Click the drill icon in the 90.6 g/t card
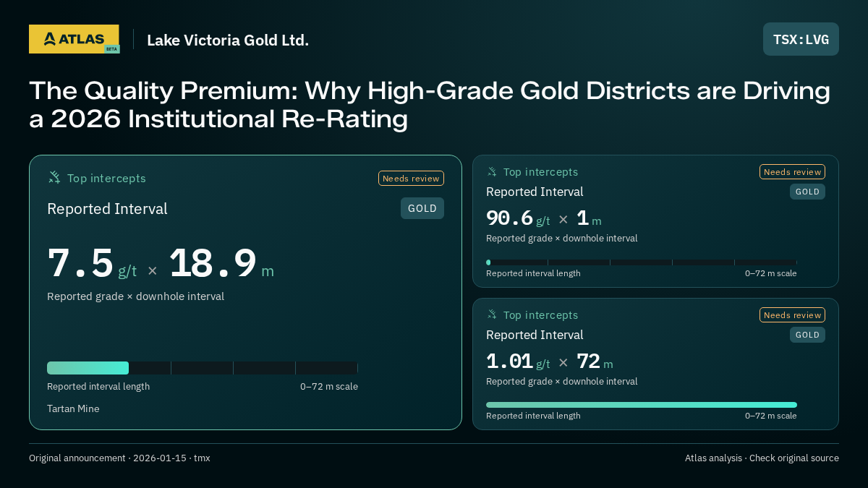868x488 pixels. coord(492,172)
